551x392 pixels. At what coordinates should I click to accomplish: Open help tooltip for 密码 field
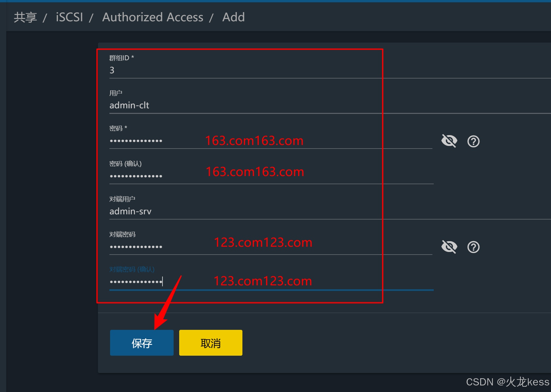[473, 141]
